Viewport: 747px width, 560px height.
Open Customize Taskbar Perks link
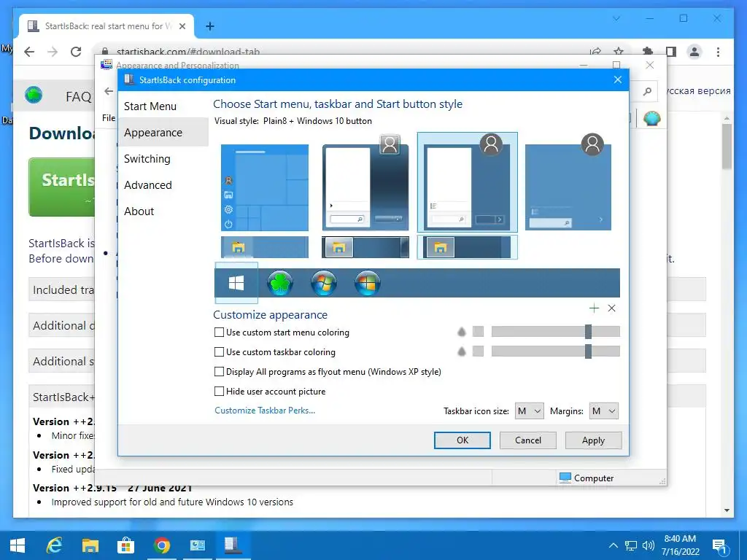coord(265,411)
